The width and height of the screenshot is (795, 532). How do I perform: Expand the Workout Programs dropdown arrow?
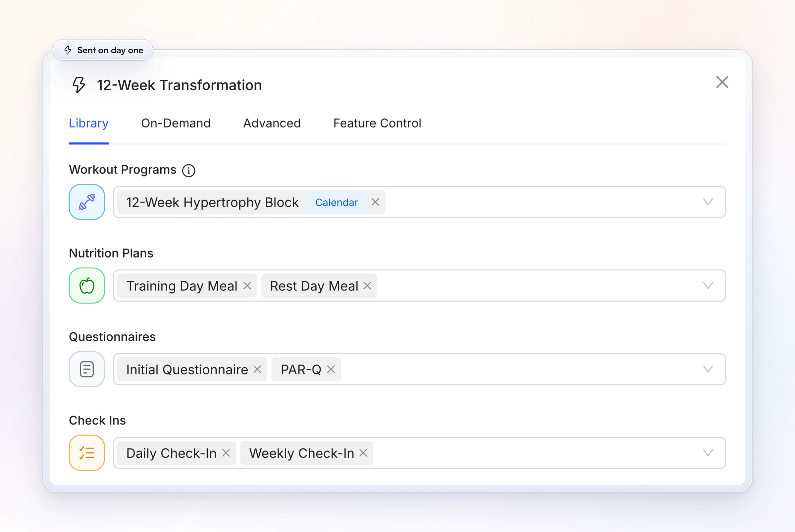point(708,202)
